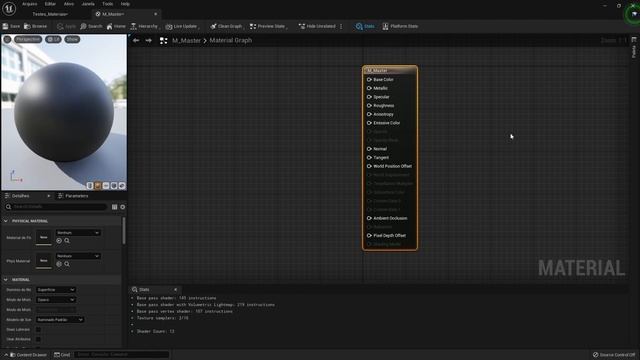Toggle the Stats toolbar button
The height and width of the screenshot is (360, 640).
coord(365,26)
